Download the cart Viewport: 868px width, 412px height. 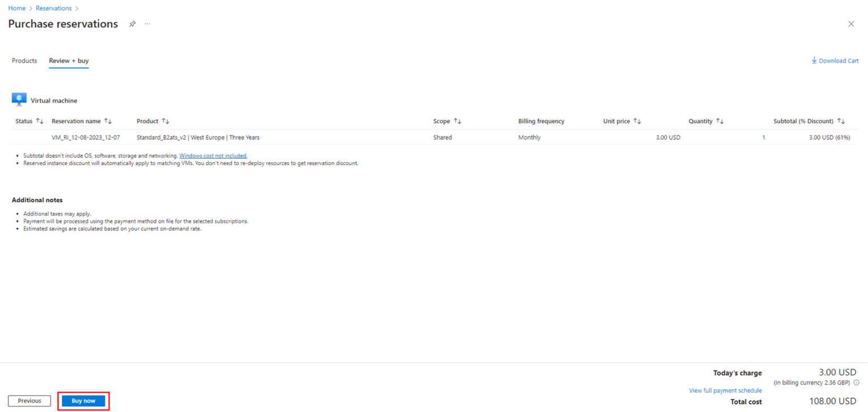pyautogui.click(x=835, y=60)
